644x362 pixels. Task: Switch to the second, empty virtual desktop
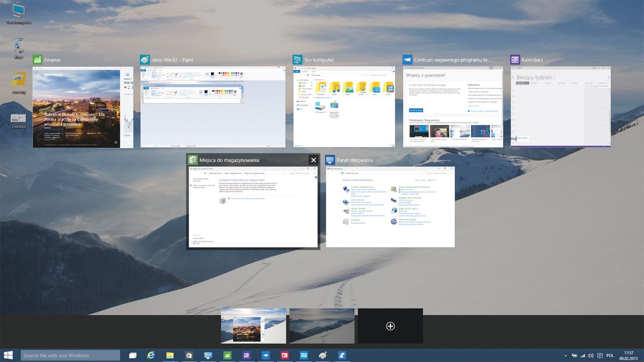coord(322,326)
